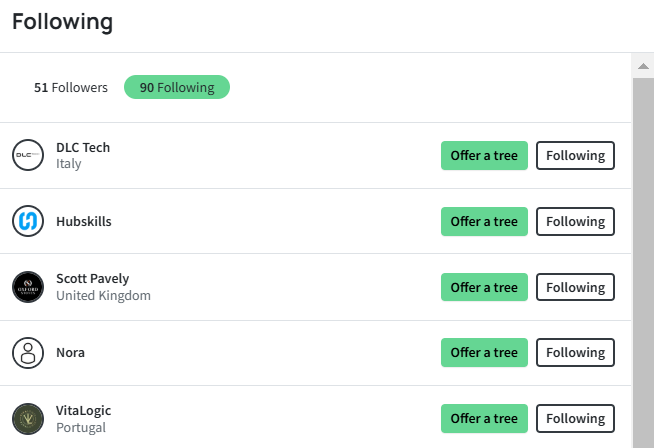Image resolution: width=654 pixels, height=448 pixels.
Task: Open the Scott Pavely name link
Action: 93,279
